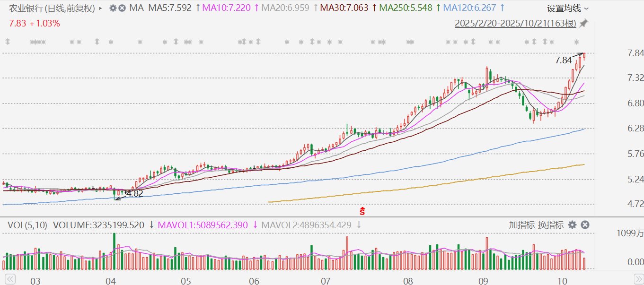Expand the 农业银行 period and adjustment triangle

click(x=100, y=8)
